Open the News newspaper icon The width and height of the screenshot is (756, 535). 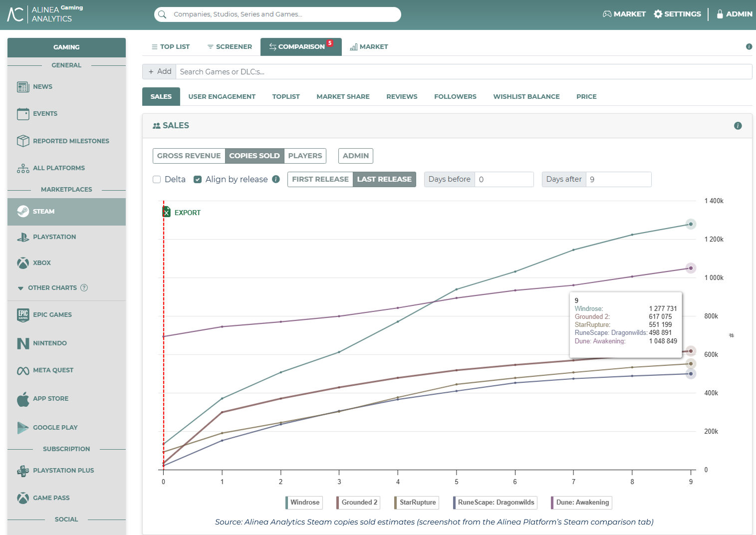23,87
